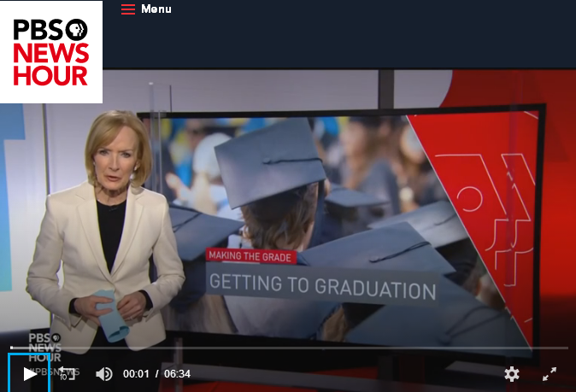
Task: Mute audio using the speaker icon
Action: tap(104, 374)
